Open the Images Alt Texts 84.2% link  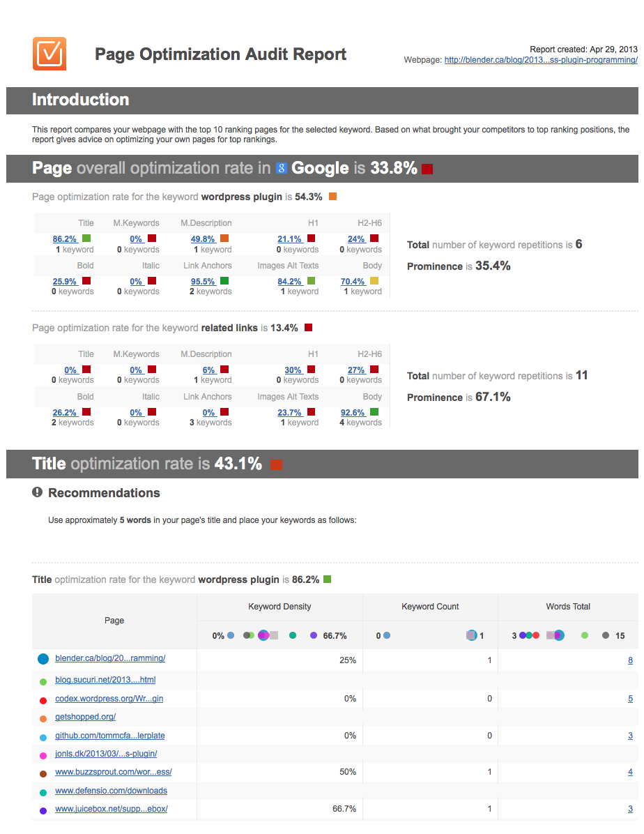[x=290, y=281]
